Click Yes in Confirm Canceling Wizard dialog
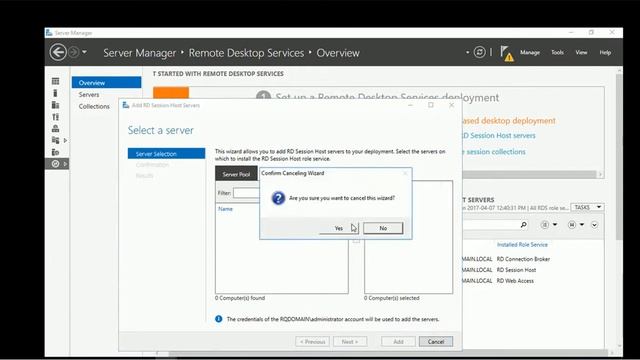Viewport: 640px width, 360px height. [x=338, y=228]
